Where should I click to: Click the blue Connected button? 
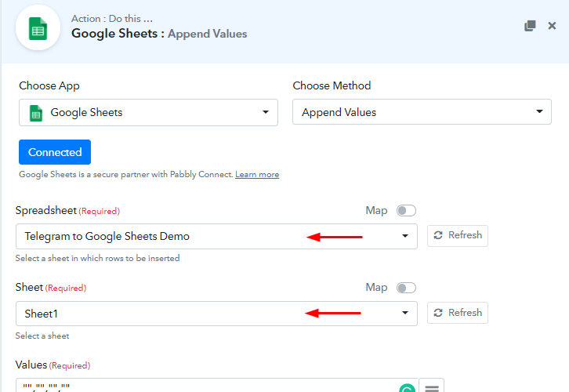[x=55, y=152]
